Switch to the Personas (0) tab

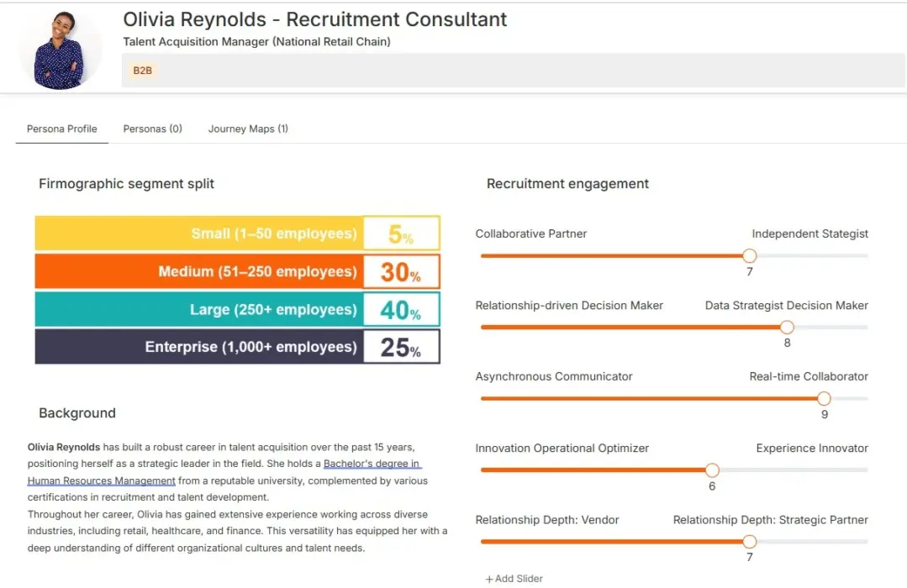pyautogui.click(x=152, y=129)
